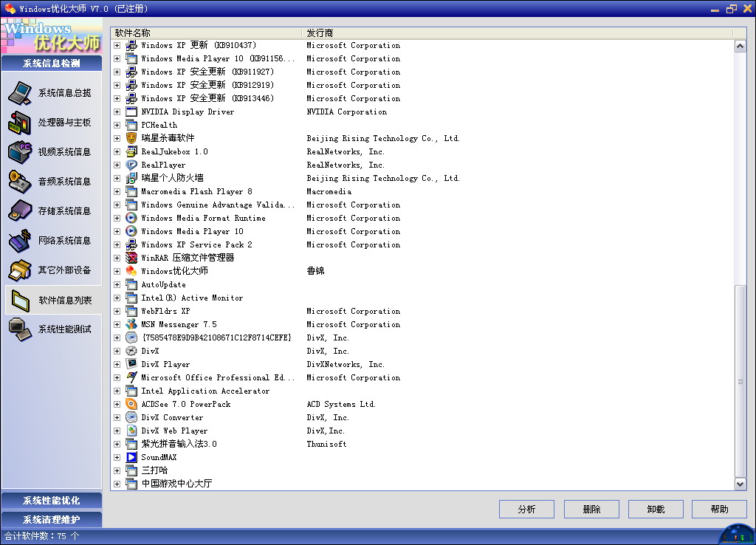
Task: Click the 删除 button
Action: 591,510
